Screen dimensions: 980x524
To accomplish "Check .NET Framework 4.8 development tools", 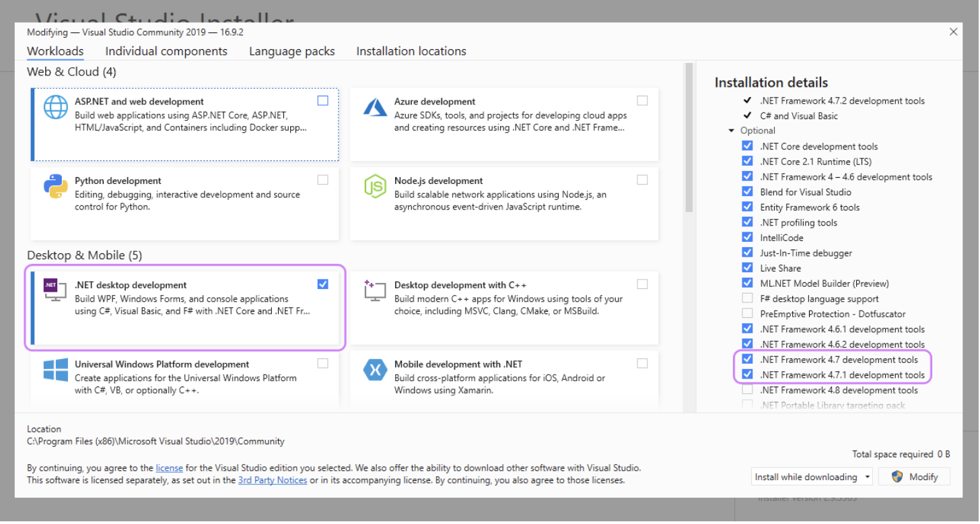I will [747, 390].
